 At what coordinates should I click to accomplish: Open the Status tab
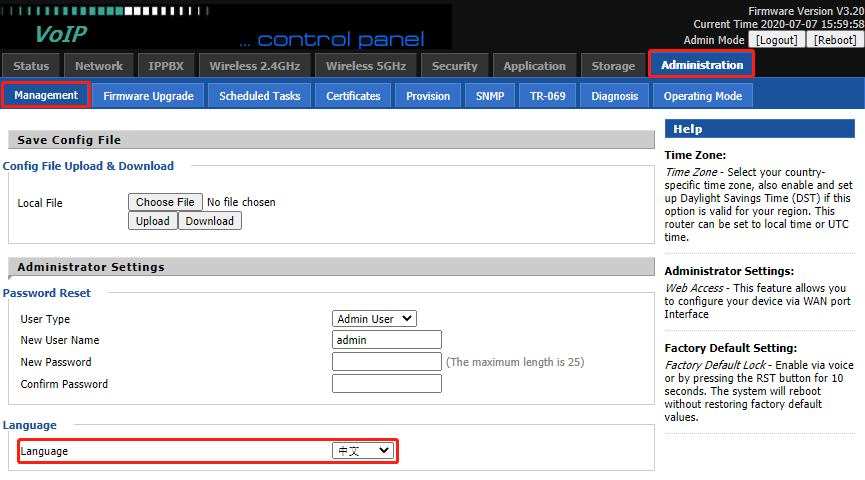pyautogui.click(x=31, y=66)
